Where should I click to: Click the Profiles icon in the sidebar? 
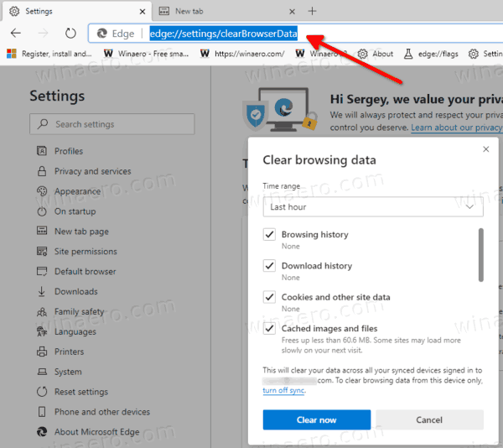click(x=42, y=151)
